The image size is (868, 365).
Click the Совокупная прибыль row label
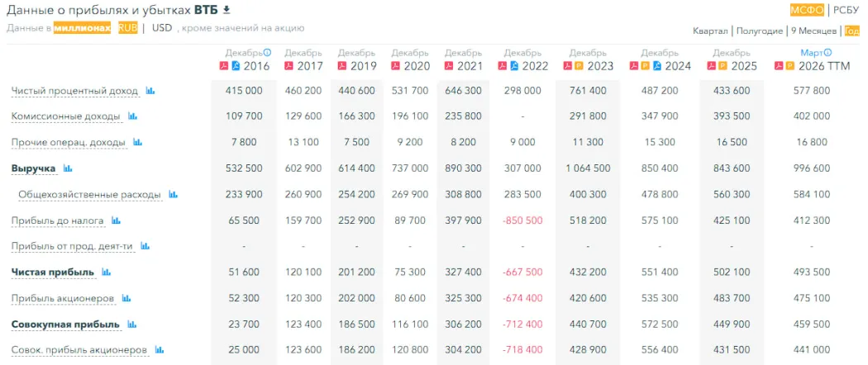(x=65, y=324)
